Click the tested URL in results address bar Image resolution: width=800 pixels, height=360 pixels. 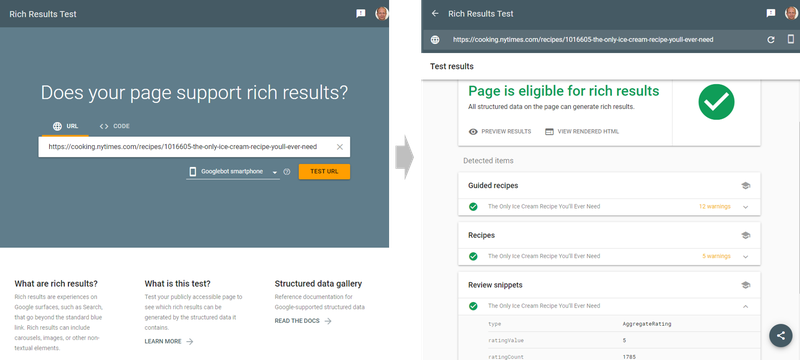tap(583, 40)
